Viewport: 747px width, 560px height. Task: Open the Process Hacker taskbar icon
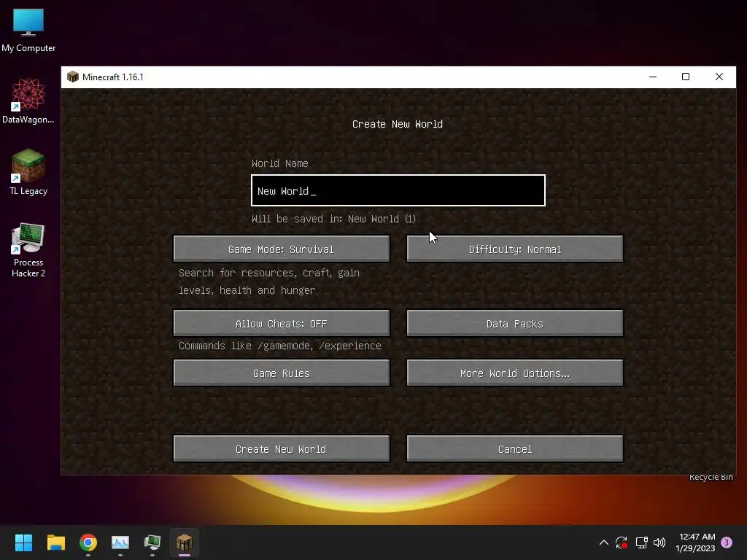click(152, 542)
